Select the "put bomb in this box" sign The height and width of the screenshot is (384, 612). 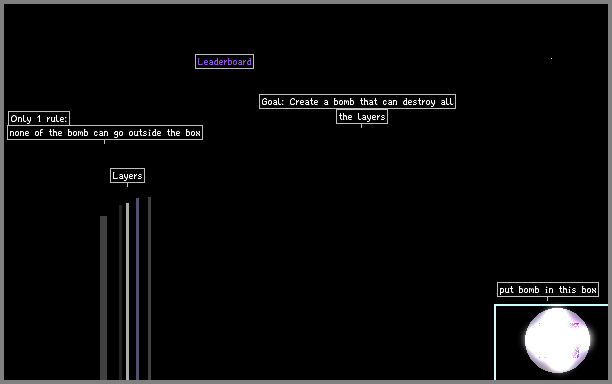(x=548, y=290)
